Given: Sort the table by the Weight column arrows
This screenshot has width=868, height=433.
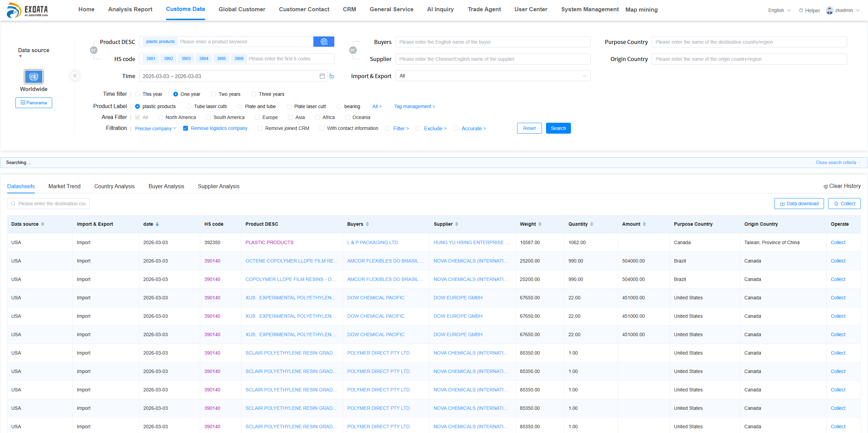Looking at the screenshot, I should (540, 224).
